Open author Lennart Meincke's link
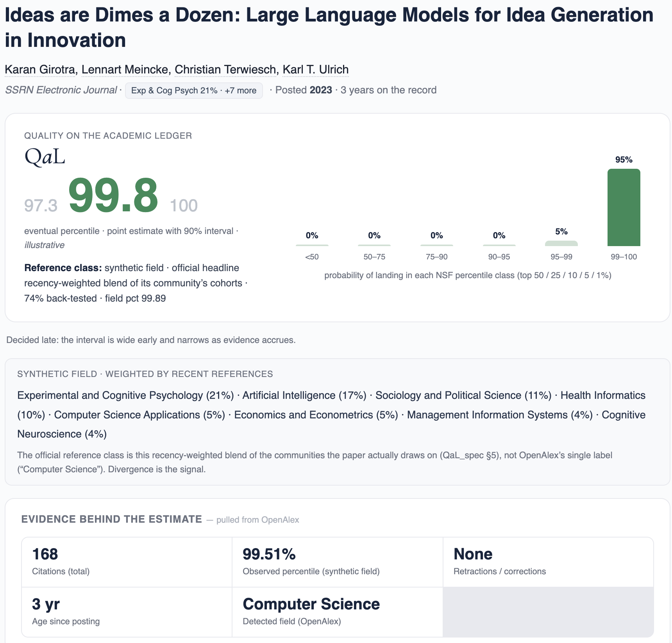This screenshot has height=643, width=672. click(x=125, y=70)
